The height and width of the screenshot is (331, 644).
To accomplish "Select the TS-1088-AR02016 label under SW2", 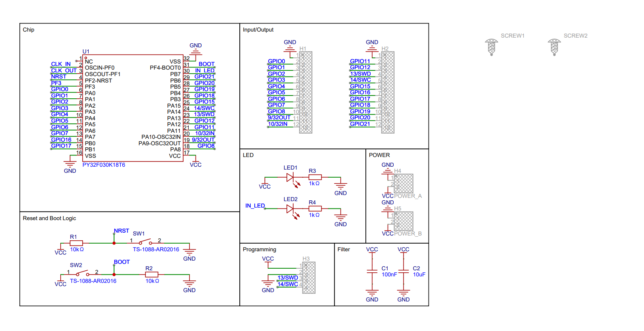I will (93, 281).
